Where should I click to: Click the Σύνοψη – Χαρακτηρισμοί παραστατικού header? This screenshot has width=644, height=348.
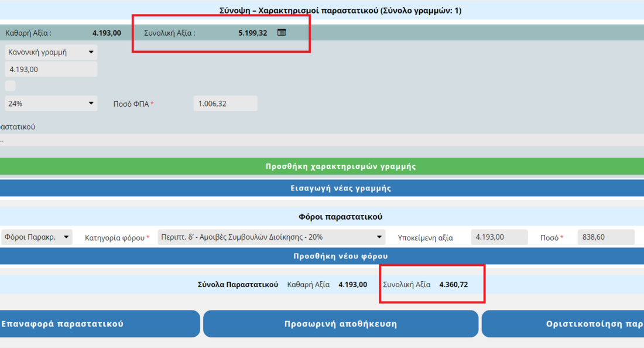pyautogui.click(x=340, y=11)
